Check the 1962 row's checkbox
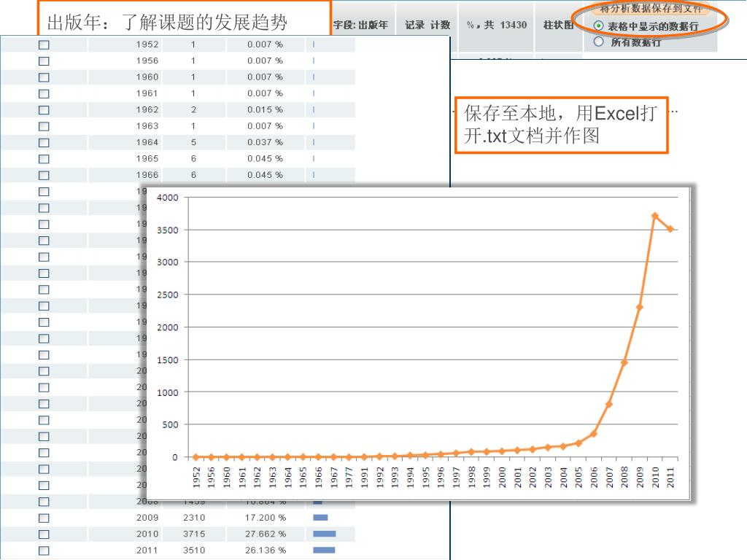The image size is (747, 560). (44, 110)
